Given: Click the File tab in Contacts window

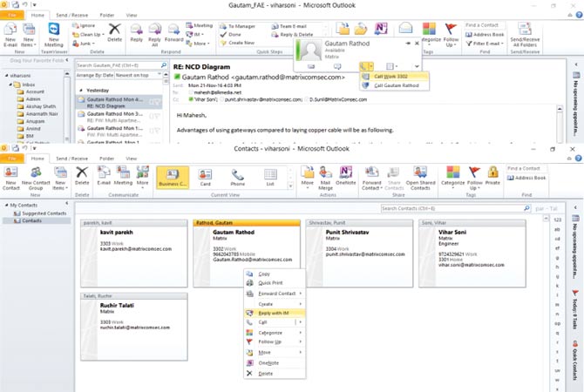Looking at the screenshot, I should (12, 159).
